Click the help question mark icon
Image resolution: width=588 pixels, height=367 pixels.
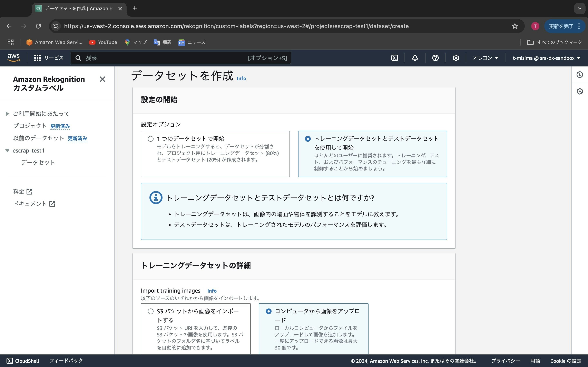(x=435, y=58)
